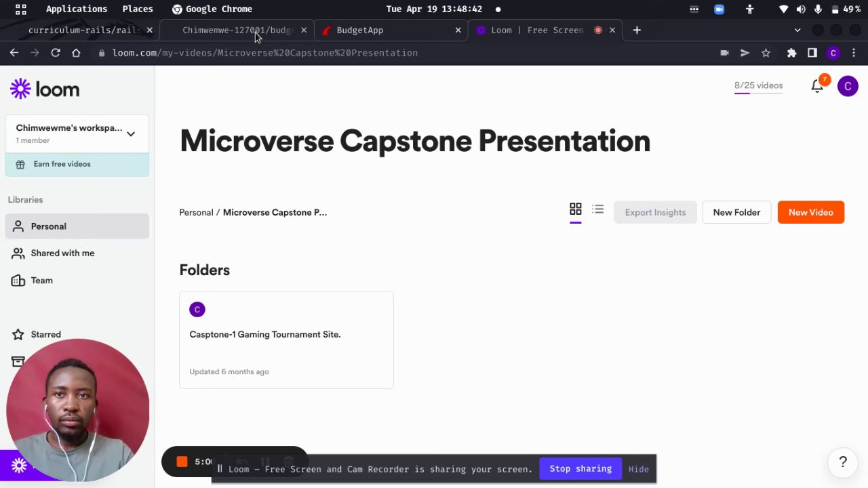Stop the Loom recording with orange square
The height and width of the screenshot is (488, 868).
[x=182, y=462]
